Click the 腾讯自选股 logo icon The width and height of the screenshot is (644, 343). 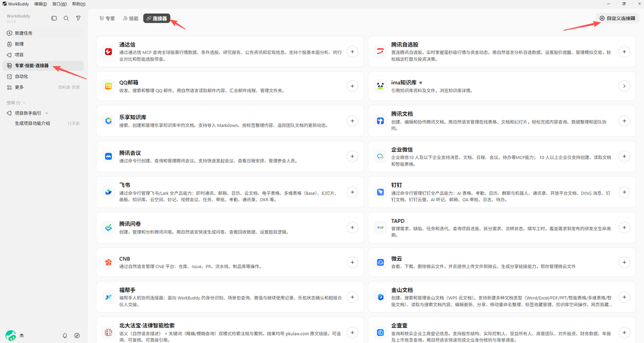(x=380, y=51)
